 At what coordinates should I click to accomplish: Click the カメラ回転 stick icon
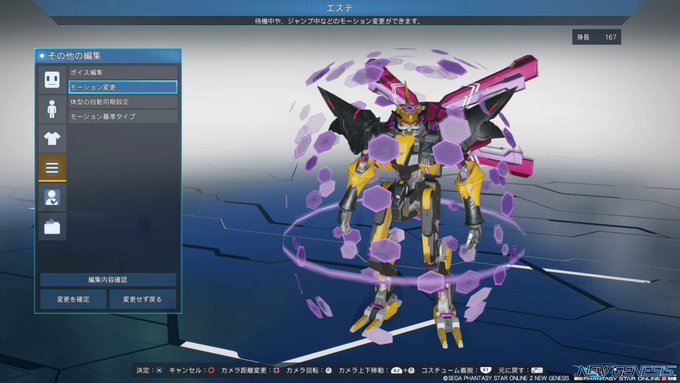click(x=329, y=370)
